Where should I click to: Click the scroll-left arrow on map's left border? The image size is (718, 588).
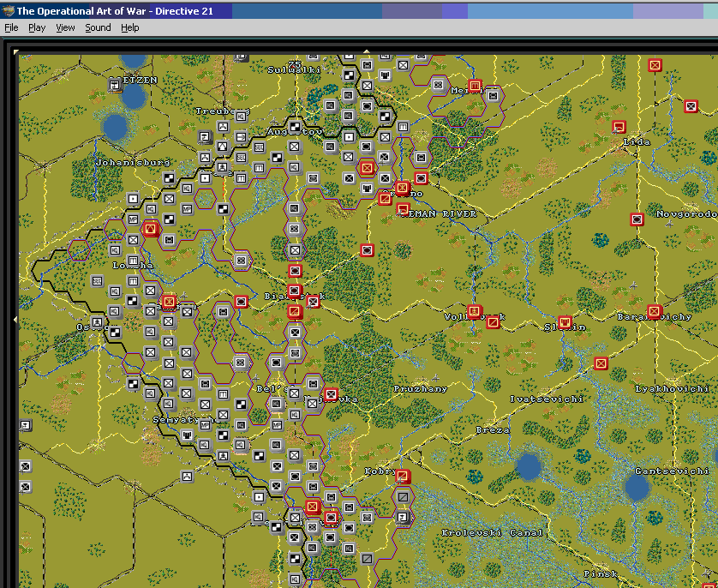coord(15,319)
